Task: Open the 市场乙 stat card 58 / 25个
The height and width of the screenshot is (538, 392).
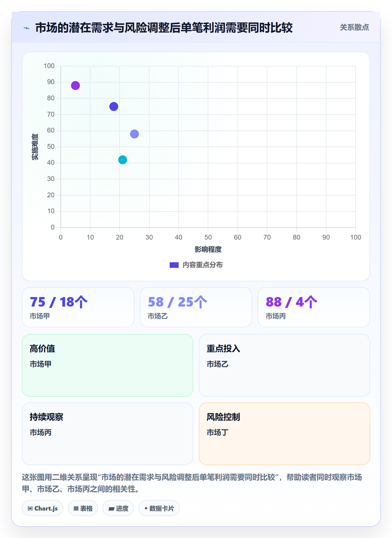Action: 196,307
